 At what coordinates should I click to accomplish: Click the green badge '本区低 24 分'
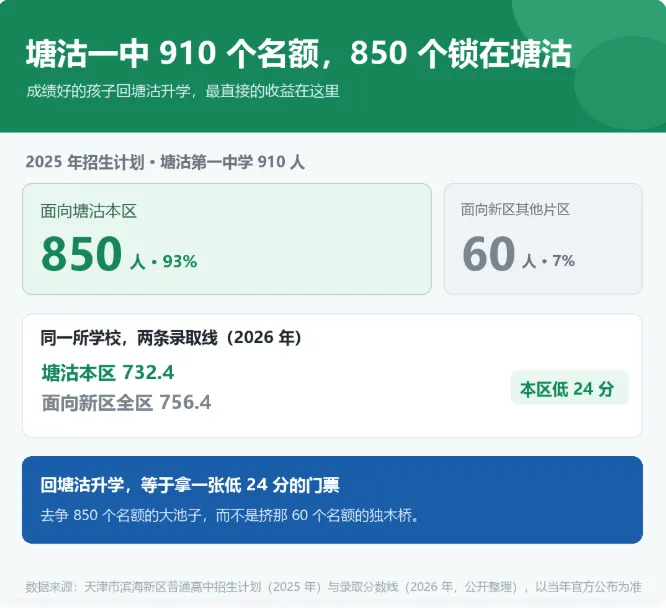click(x=569, y=388)
